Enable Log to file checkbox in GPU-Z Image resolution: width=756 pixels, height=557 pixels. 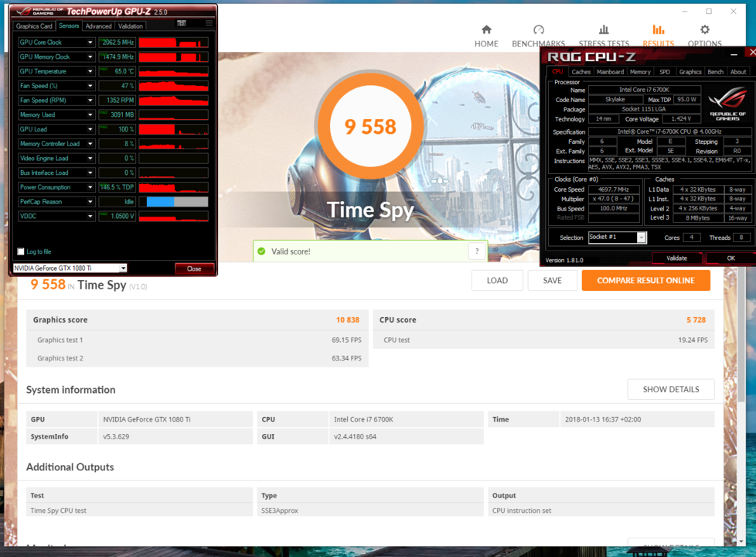[x=21, y=251]
